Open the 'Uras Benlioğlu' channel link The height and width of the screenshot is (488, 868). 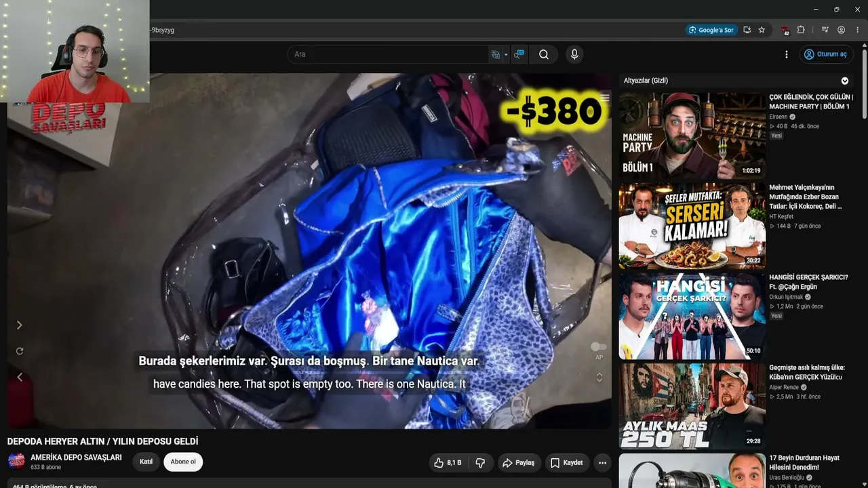pyautogui.click(x=787, y=478)
